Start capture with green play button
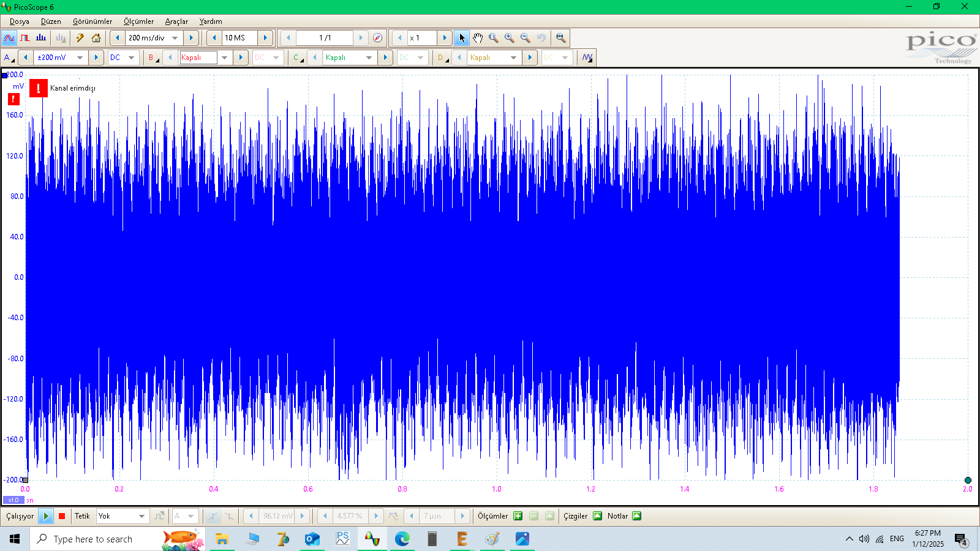This screenshot has width=980, height=551. click(46, 516)
